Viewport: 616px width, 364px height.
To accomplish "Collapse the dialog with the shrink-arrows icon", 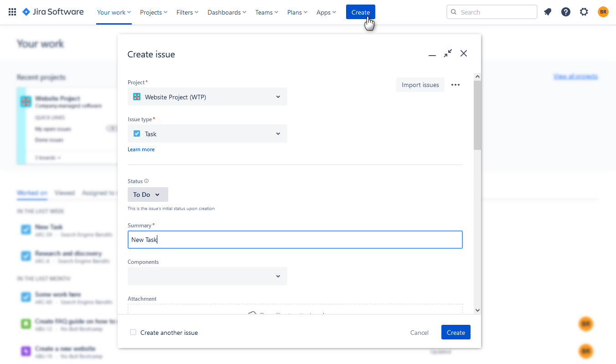I will [x=448, y=53].
